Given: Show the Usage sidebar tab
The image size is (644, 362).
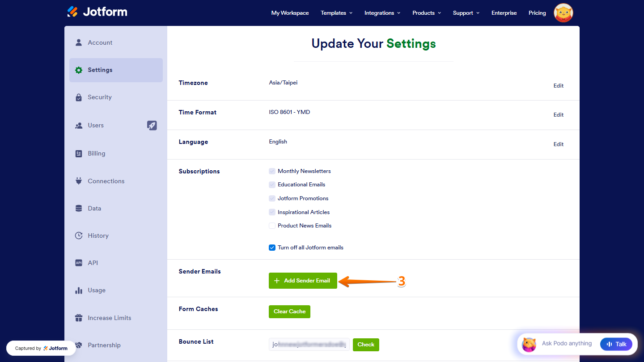Looking at the screenshot, I should (x=116, y=290).
